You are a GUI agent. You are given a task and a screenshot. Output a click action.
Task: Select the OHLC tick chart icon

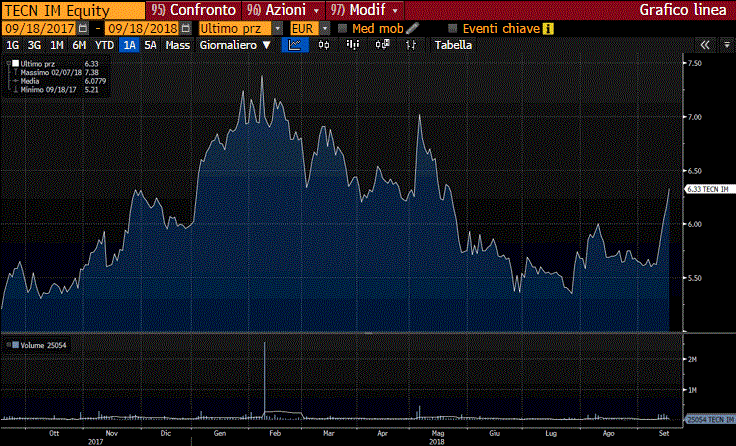pos(411,45)
